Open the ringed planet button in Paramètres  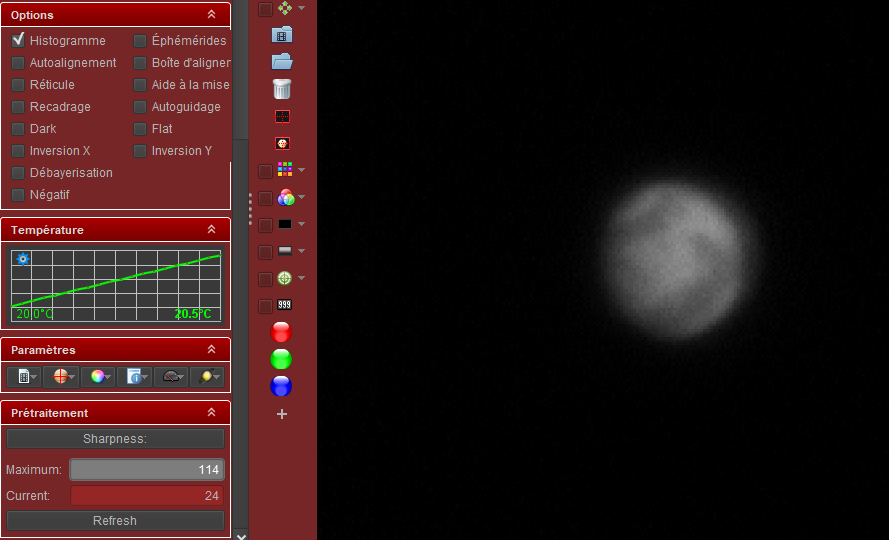207,377
